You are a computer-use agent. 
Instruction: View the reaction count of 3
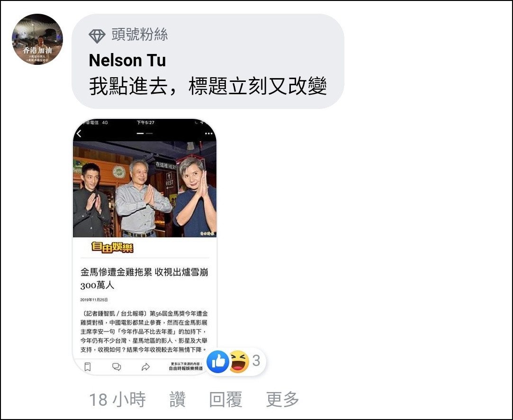point(256,360)
